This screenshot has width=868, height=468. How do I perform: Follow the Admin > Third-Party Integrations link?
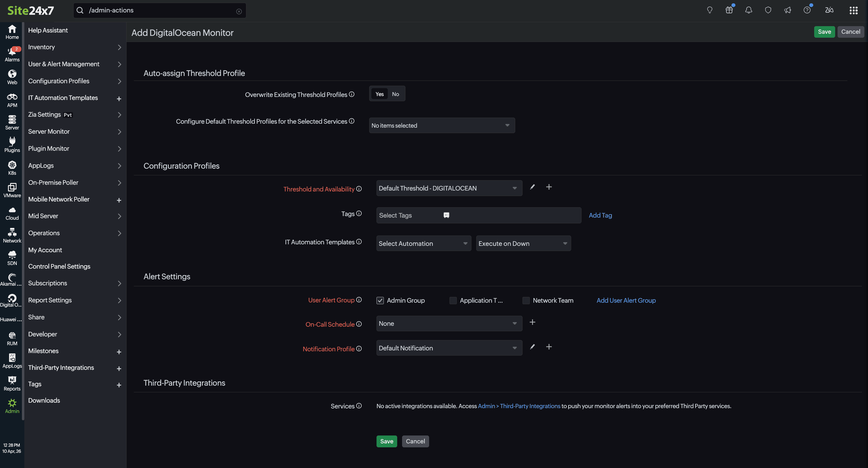click(x=519, y=406)
